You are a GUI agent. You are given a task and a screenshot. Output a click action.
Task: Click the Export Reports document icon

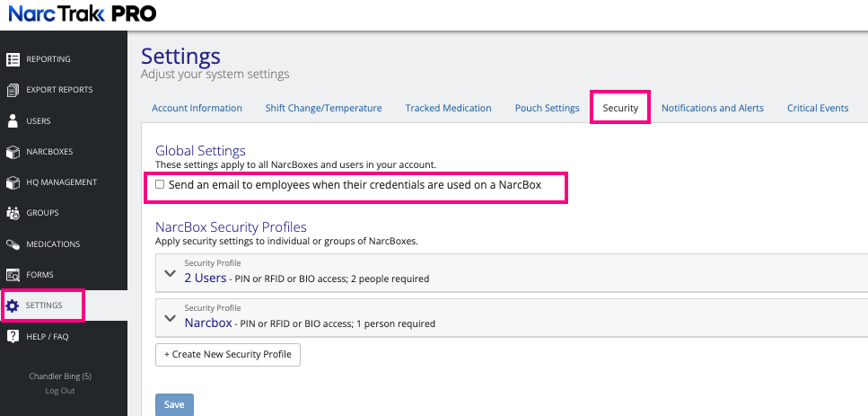click(13, 90)
